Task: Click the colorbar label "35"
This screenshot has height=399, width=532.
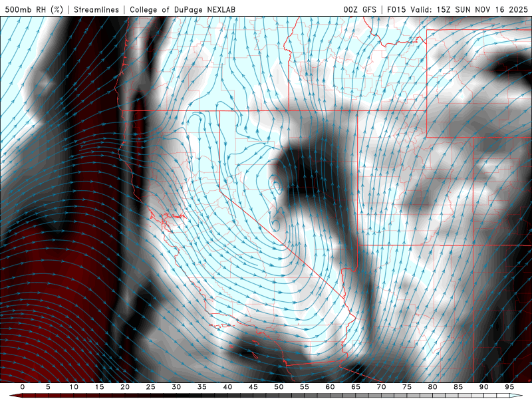Action: tap(202, 387)
